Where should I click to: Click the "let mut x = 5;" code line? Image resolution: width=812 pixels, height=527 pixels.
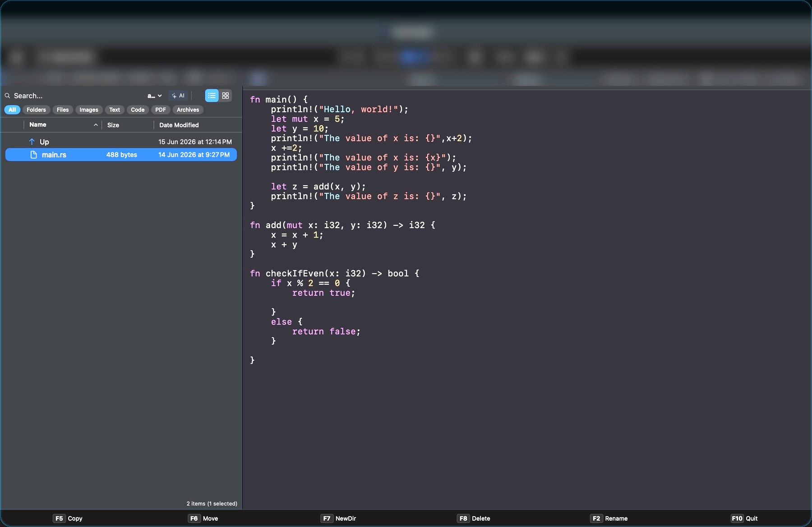click(308, 119)
